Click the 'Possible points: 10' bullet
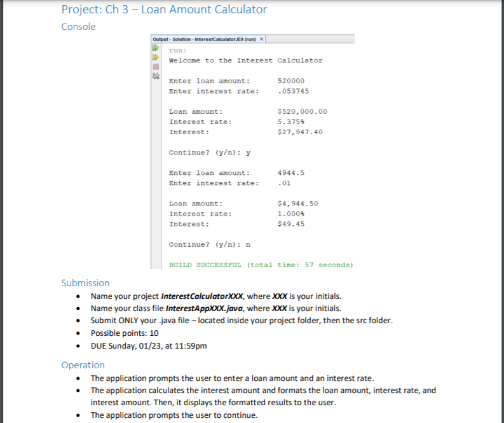This screenshot has width=504, height=423. pos(125,333)
